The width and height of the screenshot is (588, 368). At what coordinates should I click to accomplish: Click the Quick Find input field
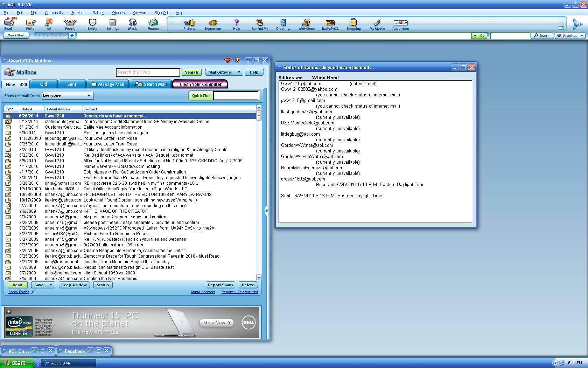tap(236, 96)
